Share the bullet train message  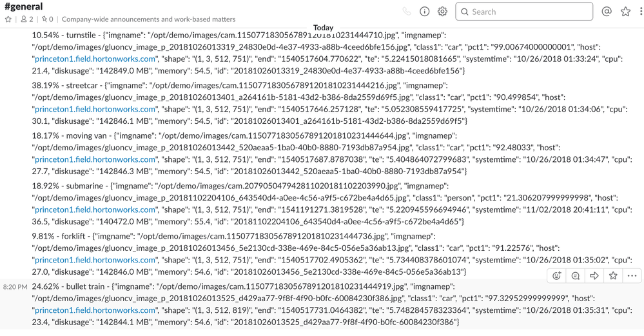click(594, 275)
